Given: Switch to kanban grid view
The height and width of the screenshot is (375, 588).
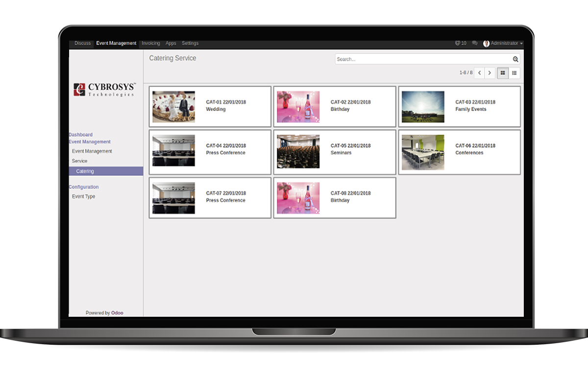Looking at the screenshot, I should coord(503,73).
